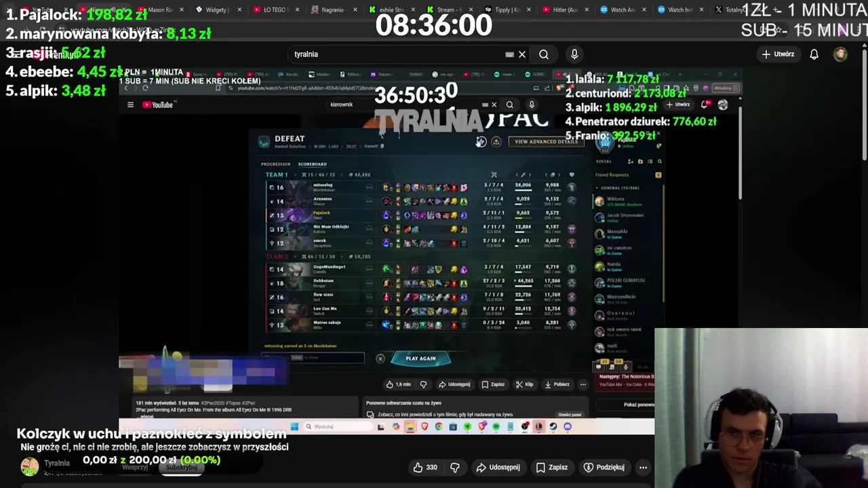Image resolution: width=868 pixels, height=488 pixels.
Task: Click 'VIEW ADVANCED DETAILS' in the game client
Action: point(546,142)
